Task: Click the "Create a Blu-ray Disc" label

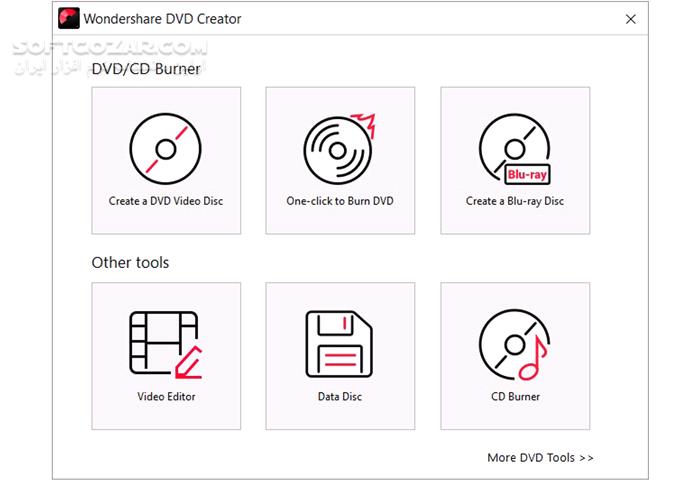Action: click(515, 201)
